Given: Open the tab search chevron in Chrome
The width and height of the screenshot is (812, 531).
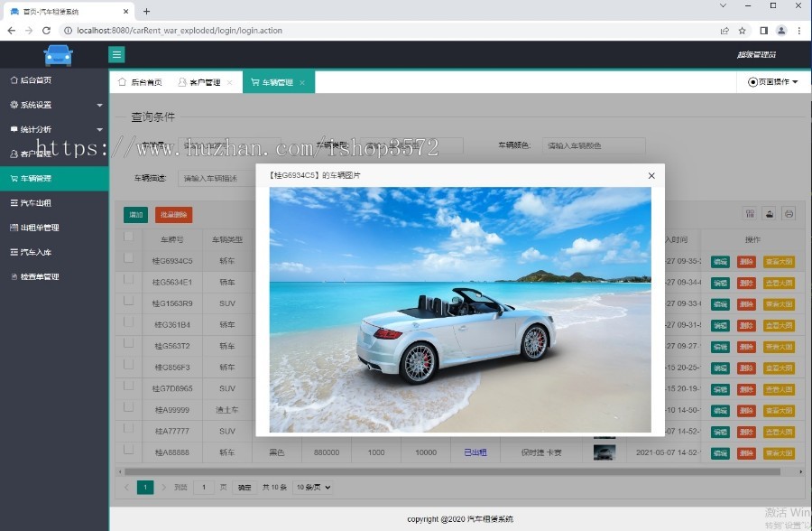Looking at the screenshot, I should tap(723, 5).
